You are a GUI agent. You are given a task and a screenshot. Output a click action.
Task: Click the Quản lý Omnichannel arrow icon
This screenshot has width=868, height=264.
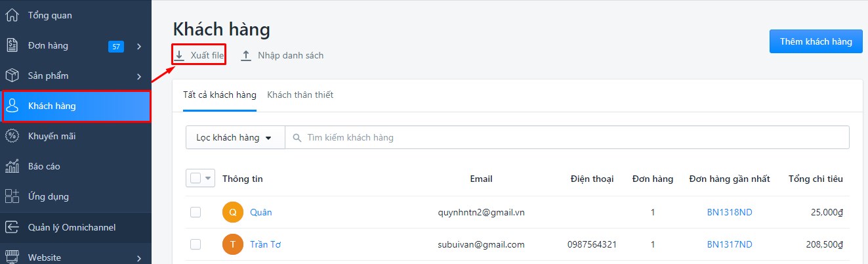[x=12, y=227]
